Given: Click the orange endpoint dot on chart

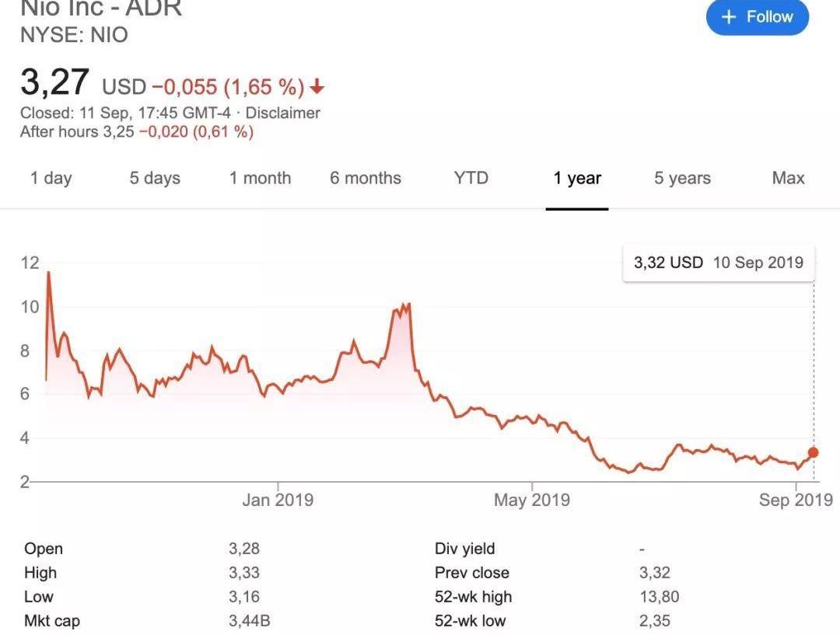Looking at the screenshot, I should (814, 452).
